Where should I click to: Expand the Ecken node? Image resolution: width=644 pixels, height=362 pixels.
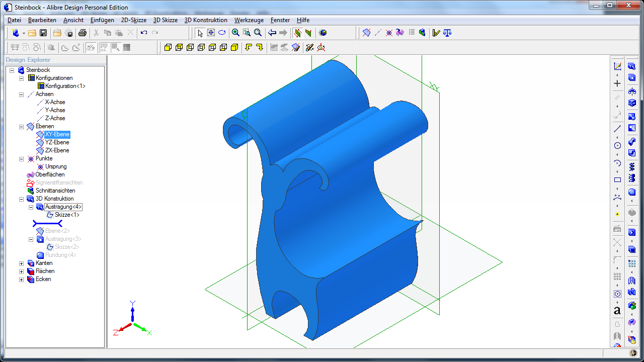(21, 279)
